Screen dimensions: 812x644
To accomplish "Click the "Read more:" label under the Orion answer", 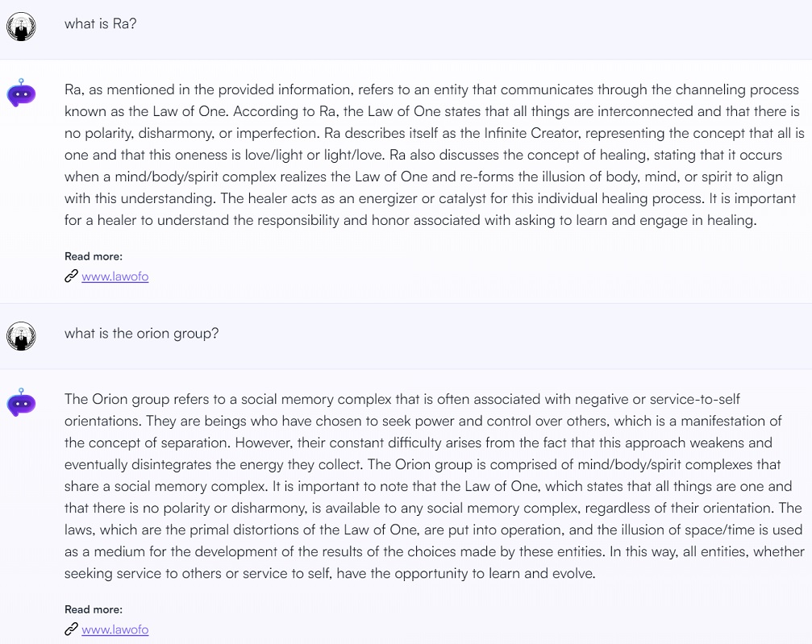I will point(94,609).
